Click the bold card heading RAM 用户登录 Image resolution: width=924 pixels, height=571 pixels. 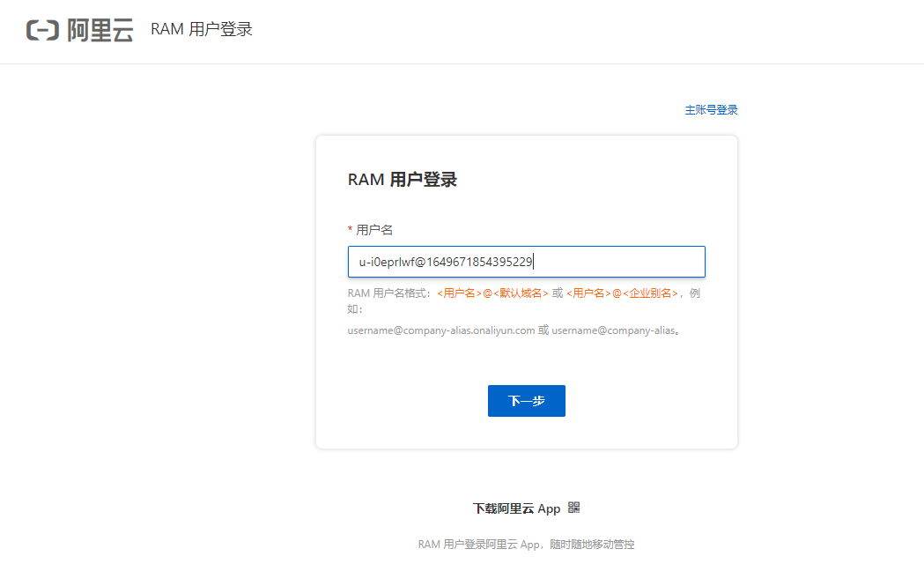coord(403,180)
